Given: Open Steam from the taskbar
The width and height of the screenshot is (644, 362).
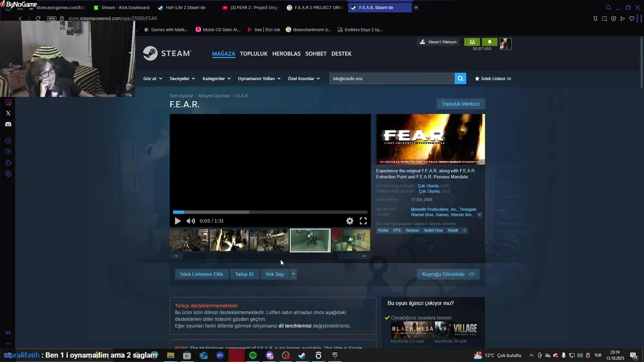Looking at the screenshot, I should click(302, 355).
